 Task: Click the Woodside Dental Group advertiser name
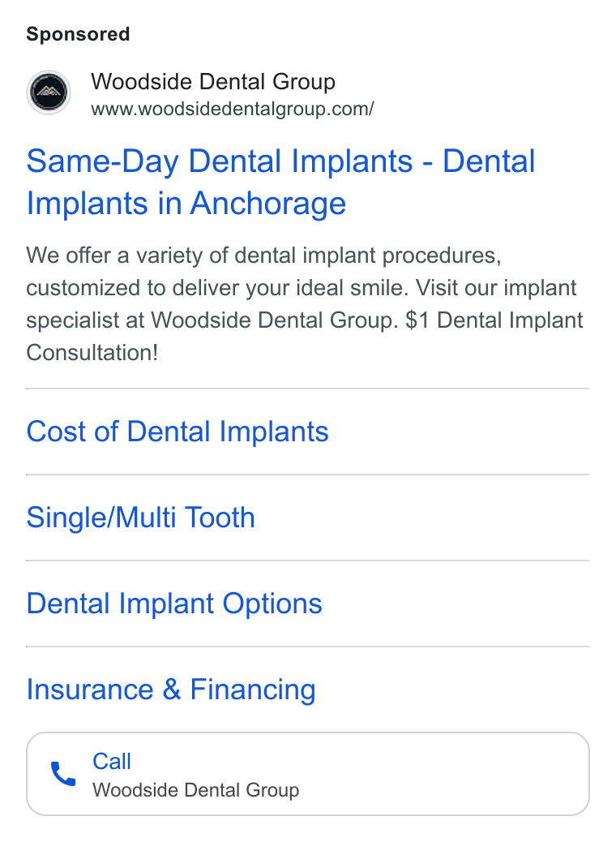[x=213, y=82]
